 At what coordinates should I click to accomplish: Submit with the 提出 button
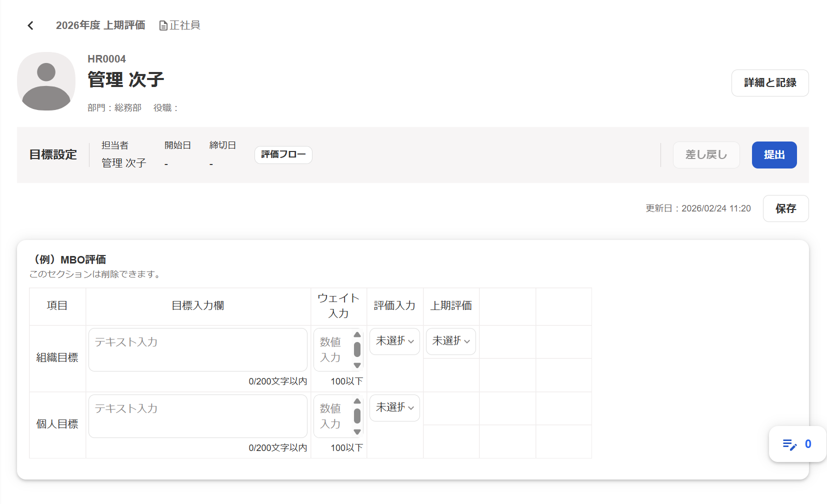[774, 155]
